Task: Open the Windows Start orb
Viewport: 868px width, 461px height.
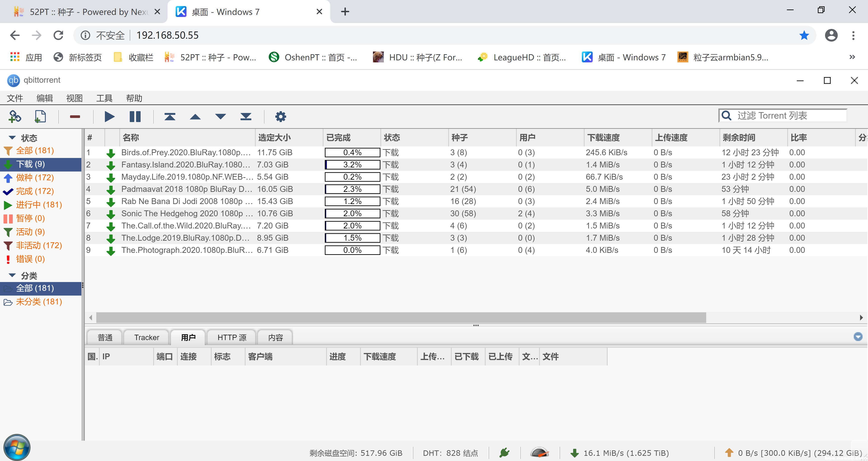Action: point(17,447)
